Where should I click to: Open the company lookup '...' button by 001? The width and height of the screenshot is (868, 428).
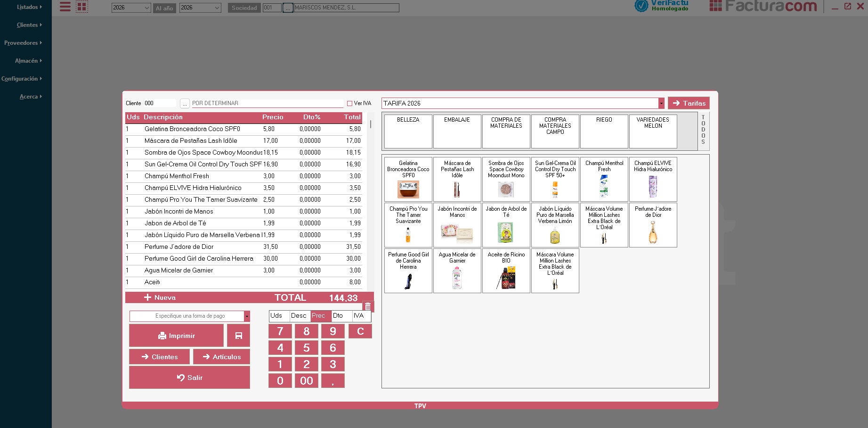pyautogui.click(x=288, y=8)
